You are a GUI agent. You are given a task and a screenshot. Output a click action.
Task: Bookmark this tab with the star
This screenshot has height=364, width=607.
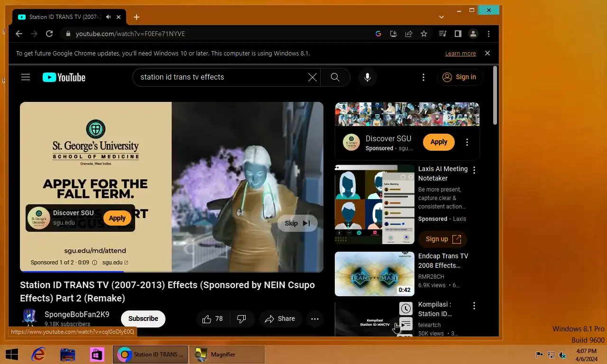click(424, 34)
